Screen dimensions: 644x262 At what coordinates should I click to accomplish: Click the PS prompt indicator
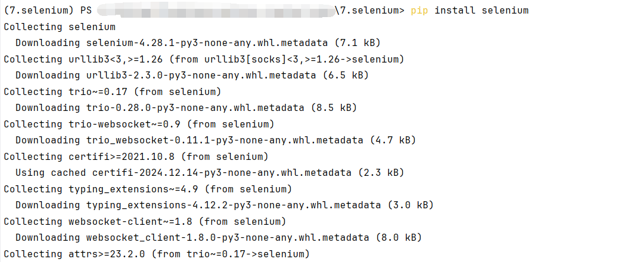click(86, 11)
